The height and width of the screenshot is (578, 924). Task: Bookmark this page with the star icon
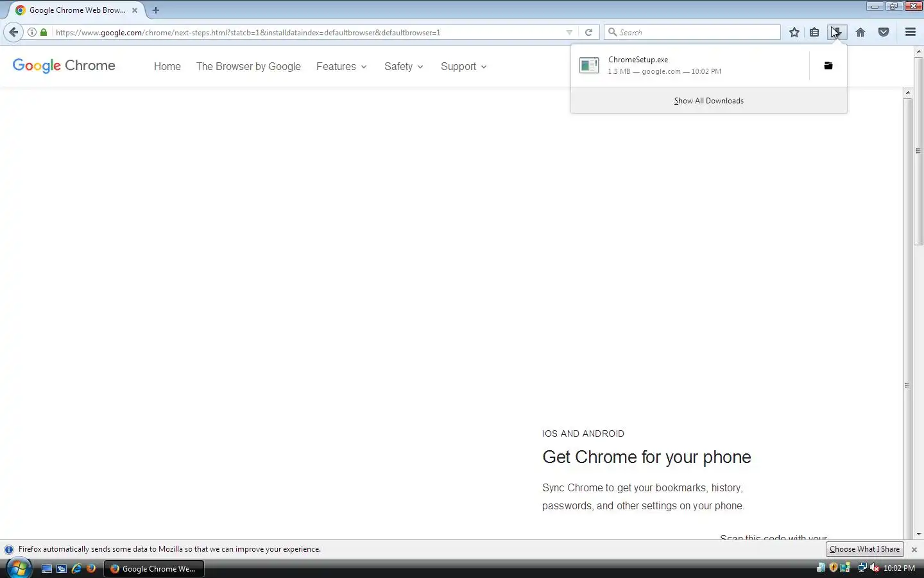[794, 32]
